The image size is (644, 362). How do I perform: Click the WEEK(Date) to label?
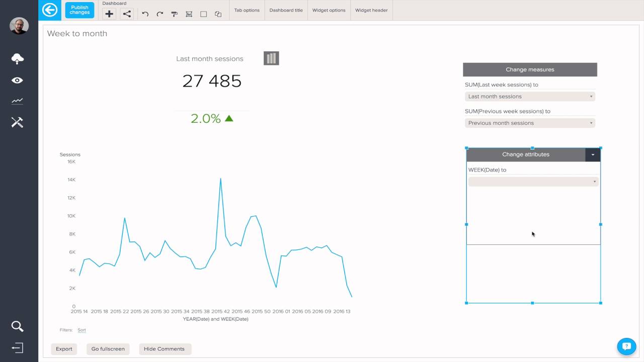coord(487,170)
